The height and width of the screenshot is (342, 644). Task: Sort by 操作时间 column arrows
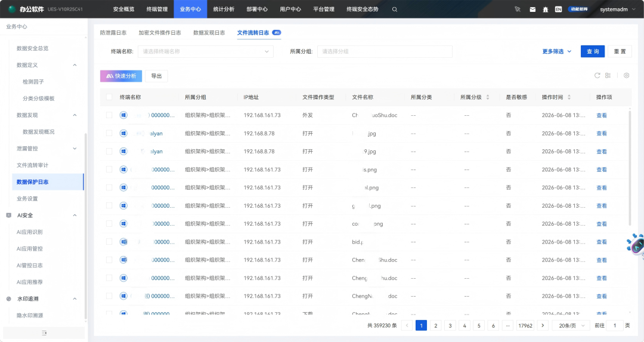[x=569, y=97]
